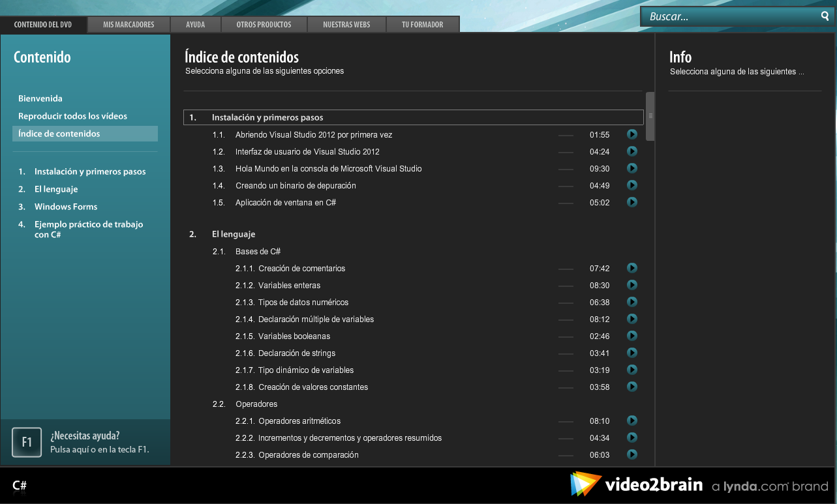Select title Interfaz de usuario de Visual Studio 2012
837x504 pixels.
pyautogui.click(x=307, y=152)
